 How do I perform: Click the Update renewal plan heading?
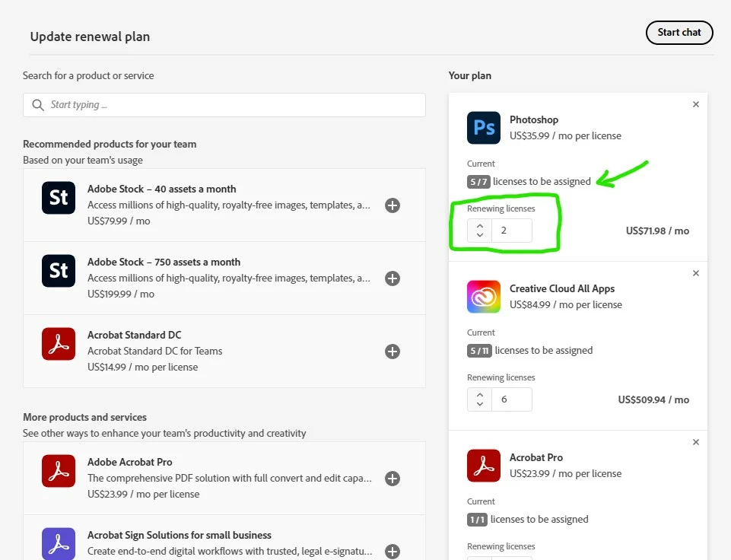click(90, 37)
